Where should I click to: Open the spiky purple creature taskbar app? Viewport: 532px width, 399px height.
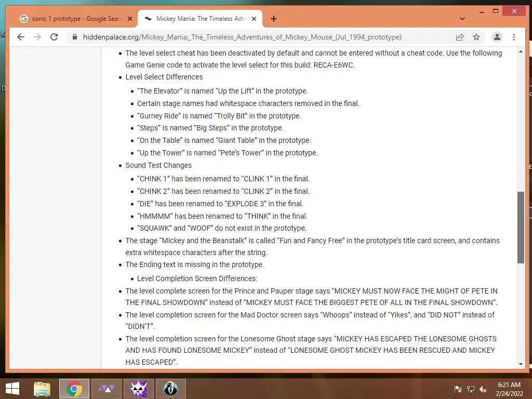(x=139, y=389)
